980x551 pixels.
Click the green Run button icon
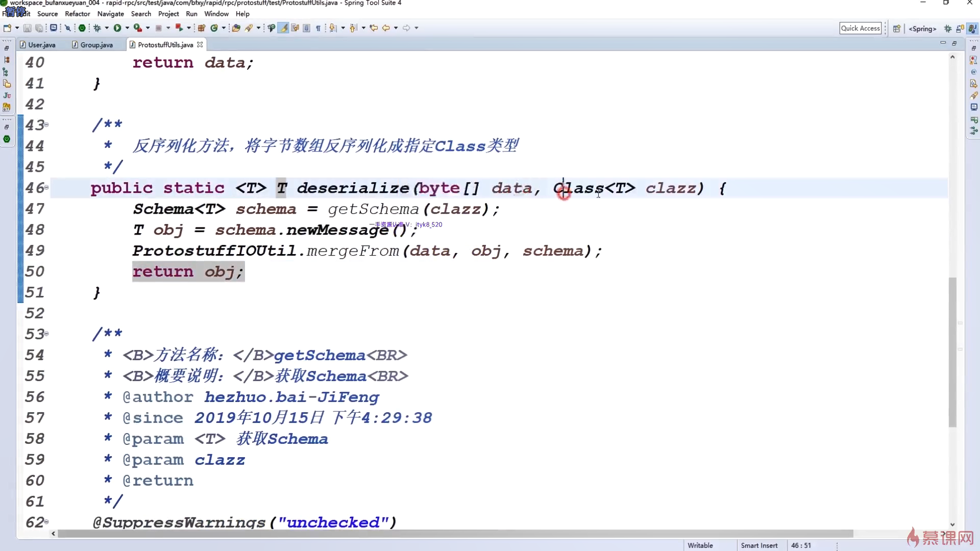[x=117, y=28]
